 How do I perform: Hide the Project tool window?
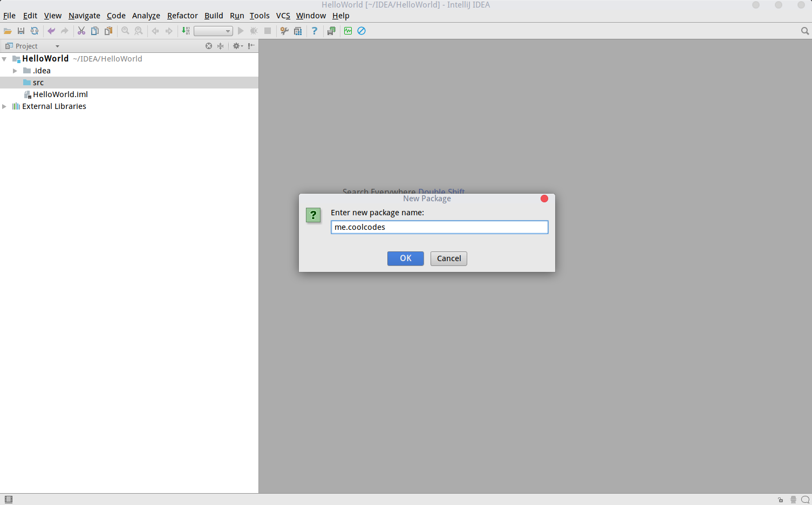point(251,46)
